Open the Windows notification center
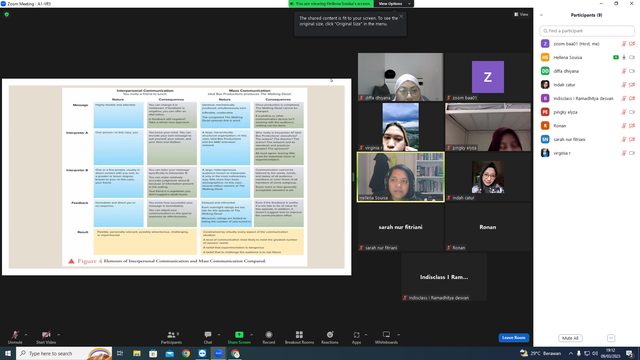The width and height of the screenshot is (640, 360). pos(630,353)
